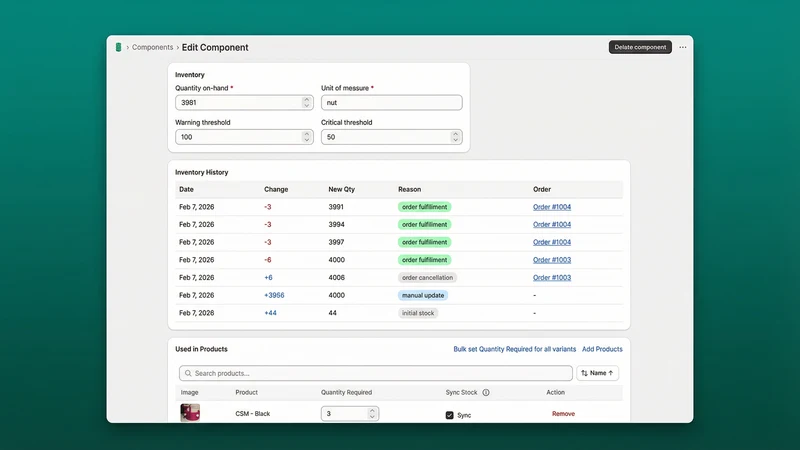
Task: Open the Name sort dropdown
Action: pos(597,373)
